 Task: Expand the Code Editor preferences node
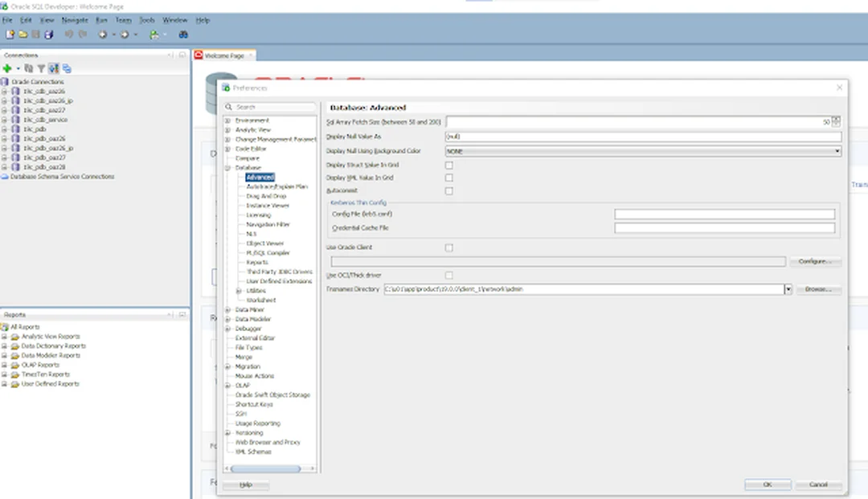pyautogui.click(x=227, y=149)
